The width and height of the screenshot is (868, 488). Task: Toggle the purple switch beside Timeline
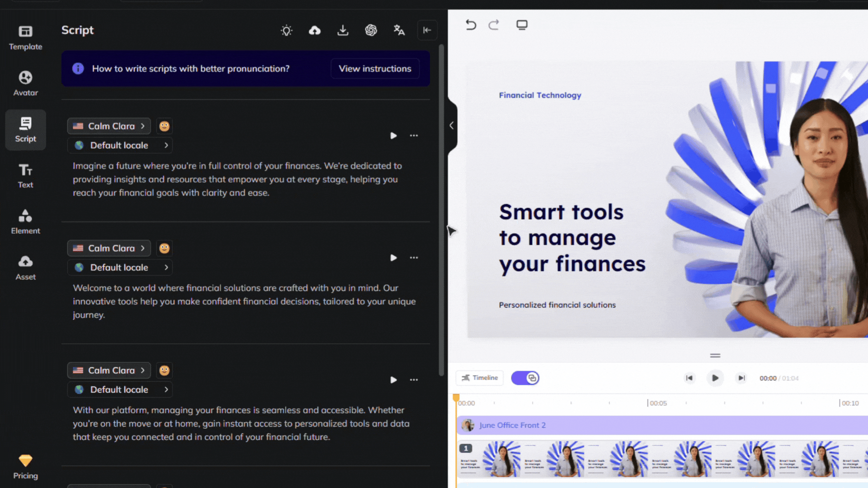click(525, 378)
